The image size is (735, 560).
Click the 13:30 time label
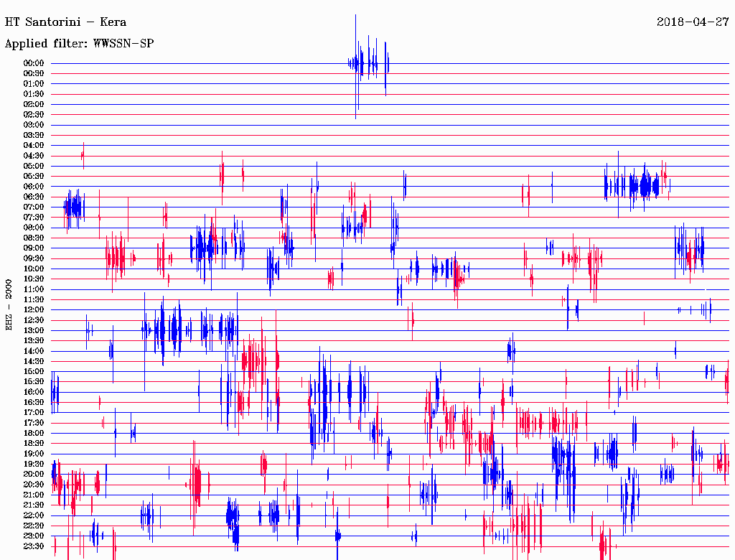34,340
